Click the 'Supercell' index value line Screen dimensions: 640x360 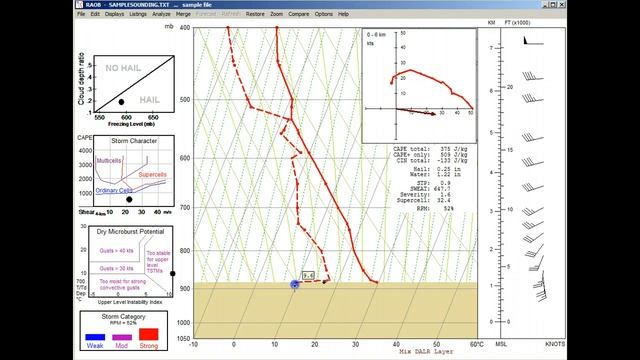coord(423,200)
